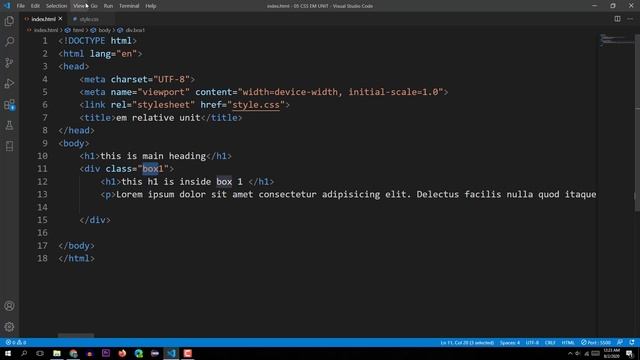
Task: Open the Windows Action Center icon
Action: click(x=630, y=353)
